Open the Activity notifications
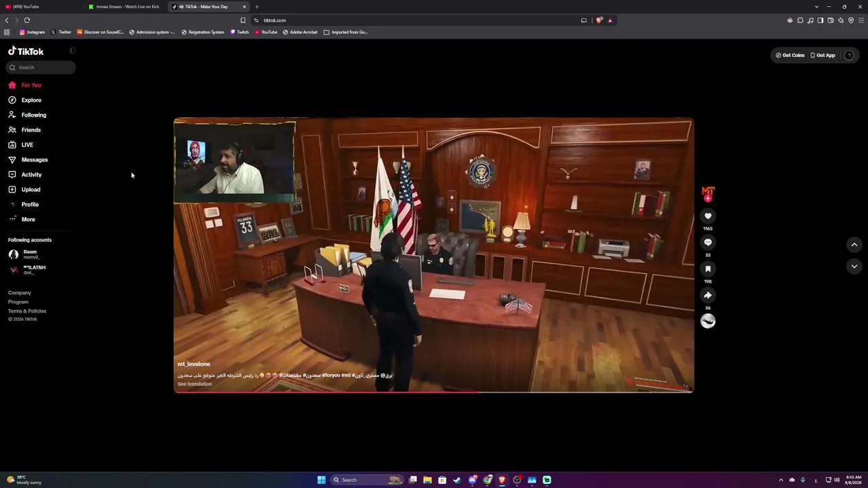 click(25, 175)
